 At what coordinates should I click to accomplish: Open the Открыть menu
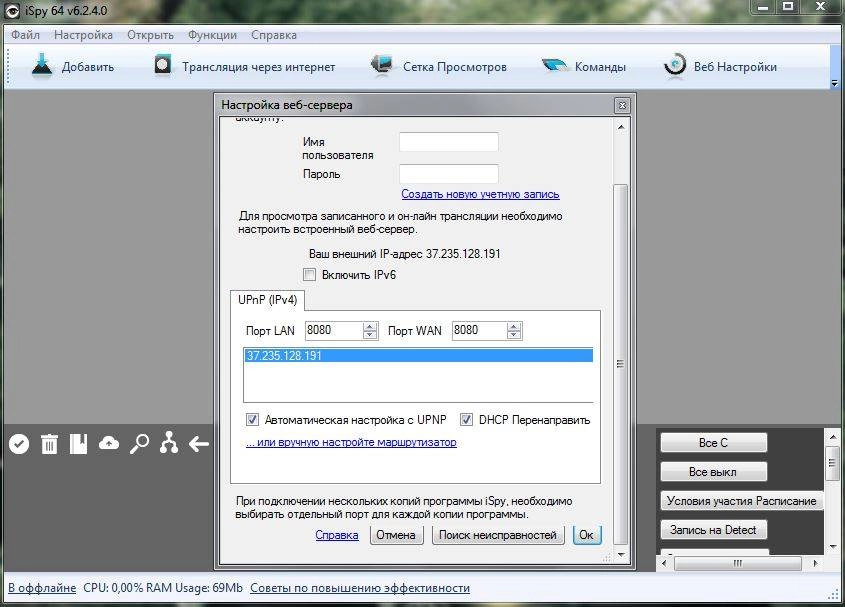[x=150, y=35]
